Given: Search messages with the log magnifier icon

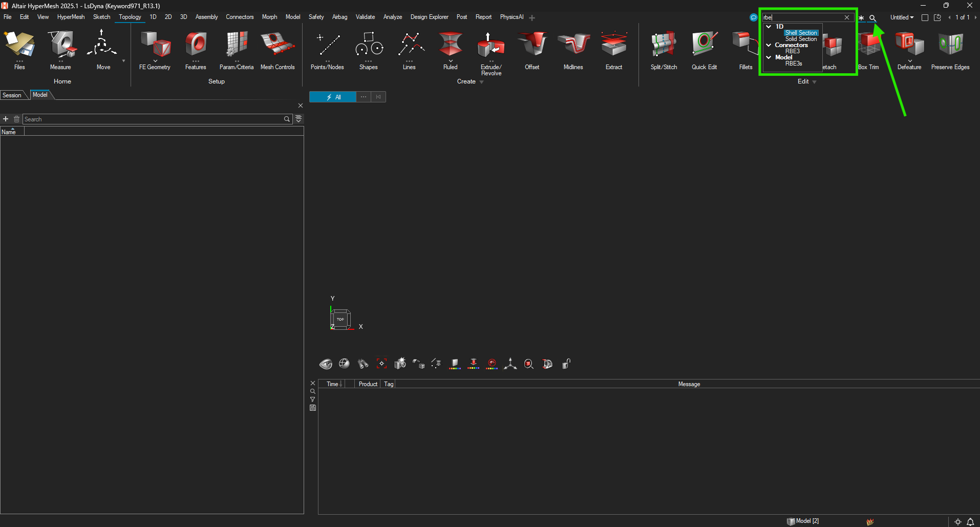Looking at the screenshot, I should 313,391.
